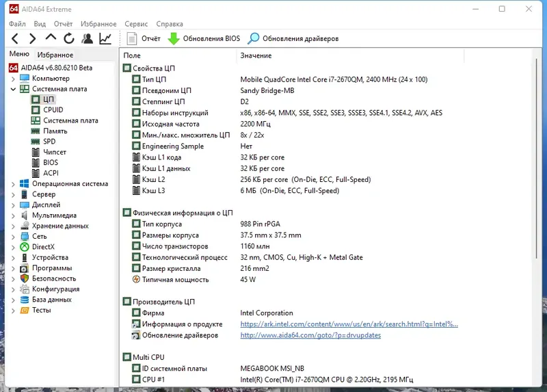Image resolution: width=547 pixels, height=392 pixels.
Task: Click the Отчёт toolbar button
Action: tap(144, 39)
